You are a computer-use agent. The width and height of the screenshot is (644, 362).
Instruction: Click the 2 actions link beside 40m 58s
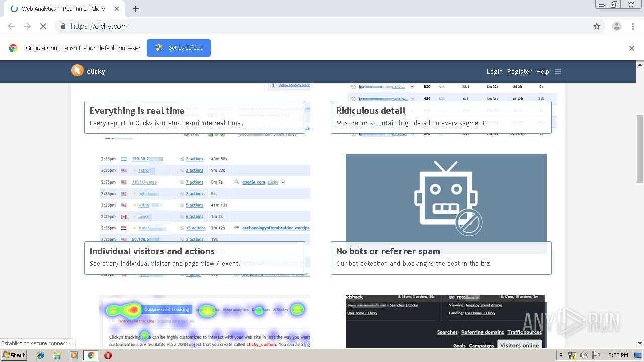(x=195, y=159)
